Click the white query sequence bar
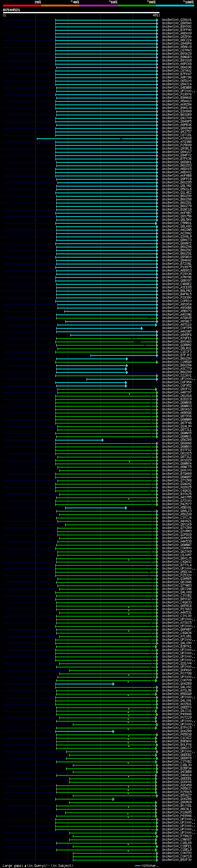Image resolution: width=197 pixels, height=868 pixels. click(x=81, y=13)
